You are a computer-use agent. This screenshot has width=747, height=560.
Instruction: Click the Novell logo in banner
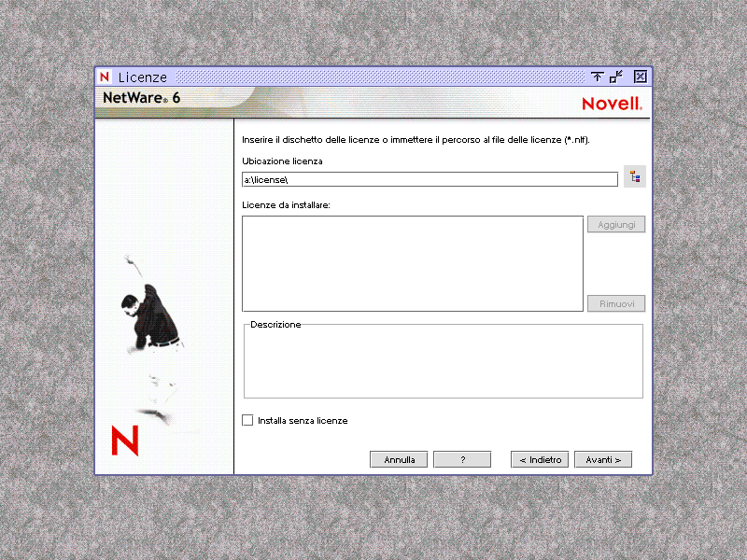point(613,104)
